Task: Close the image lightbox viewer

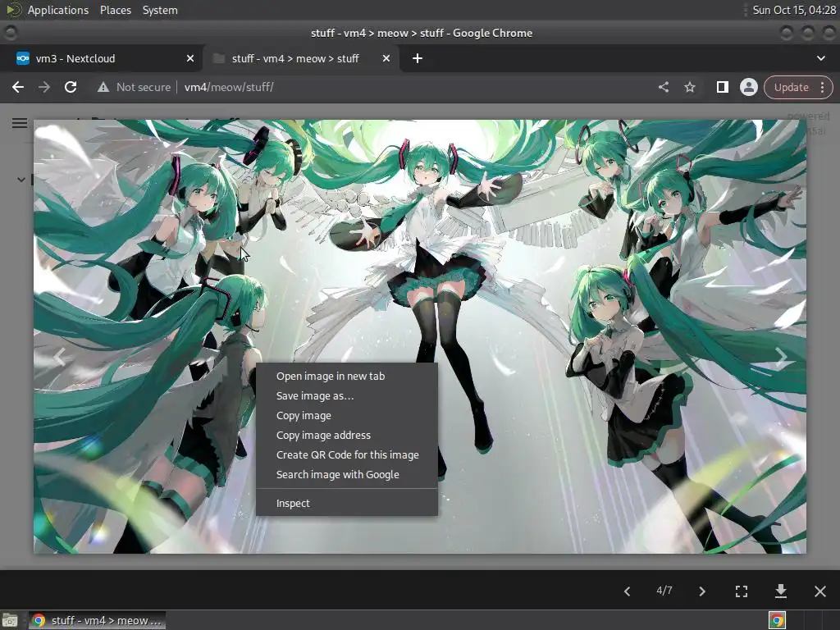Action: tap(820, 591)
